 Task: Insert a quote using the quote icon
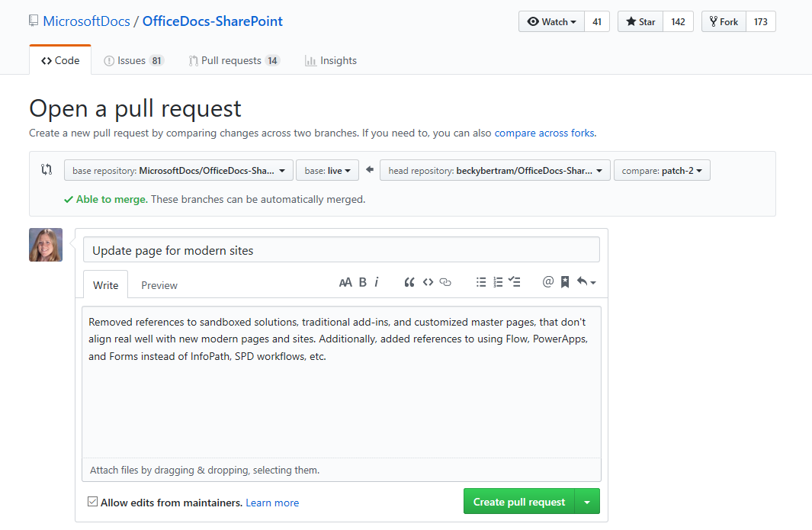[x=409, y=282]
